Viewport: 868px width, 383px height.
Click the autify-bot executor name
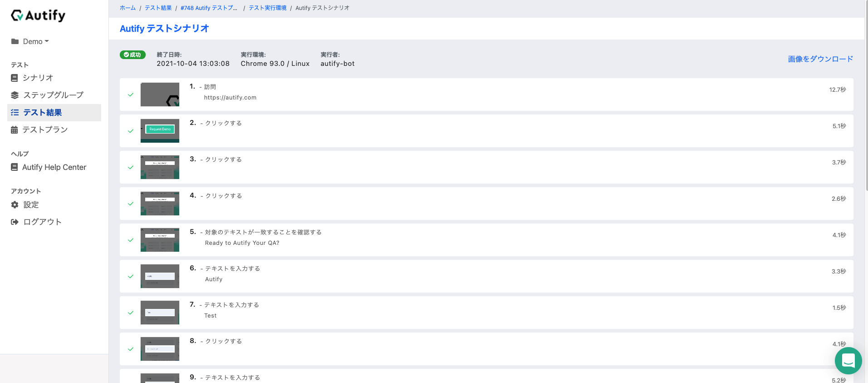tap(338, 64)
